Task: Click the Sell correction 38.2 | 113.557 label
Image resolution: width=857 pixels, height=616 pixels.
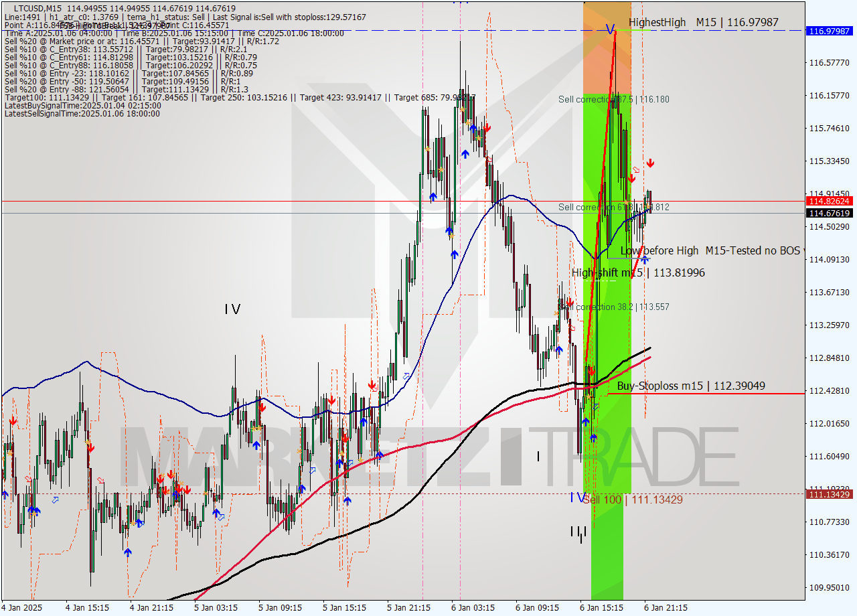Action: coord(614,307)
